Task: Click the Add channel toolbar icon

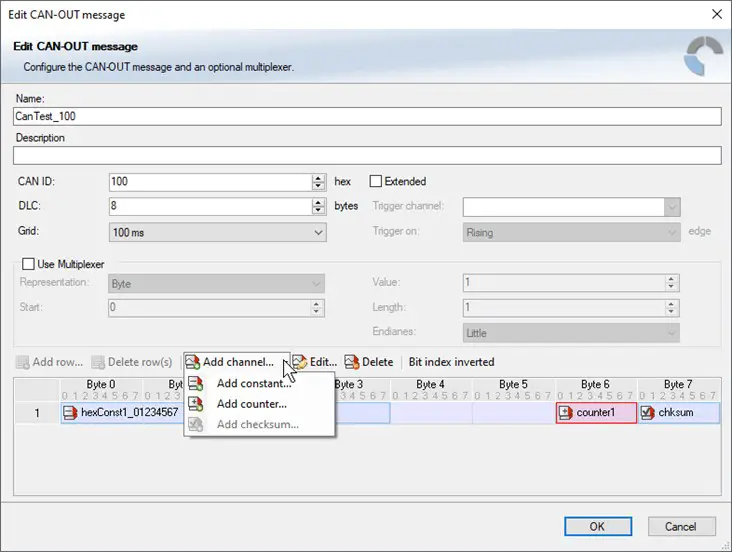Action: tap(193, 362)
